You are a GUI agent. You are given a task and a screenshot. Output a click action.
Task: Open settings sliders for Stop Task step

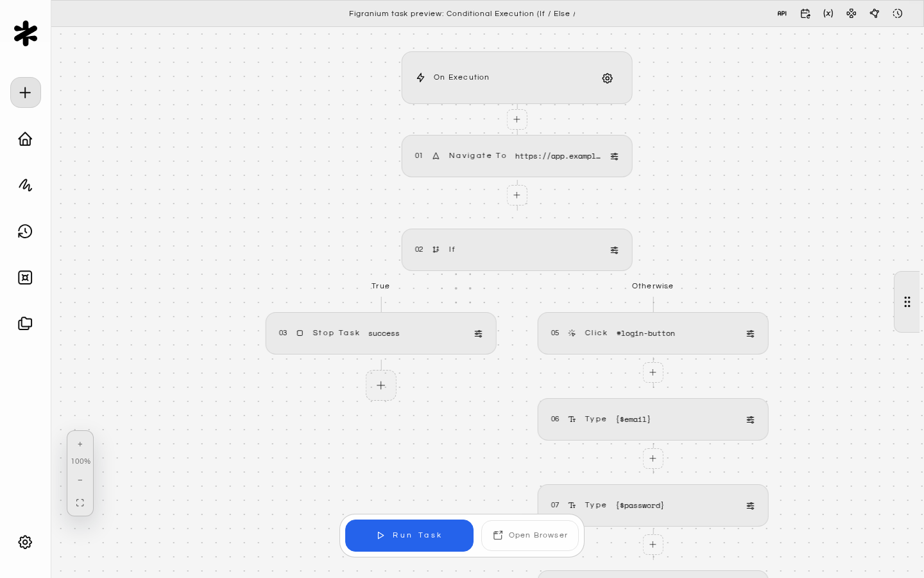click(x=479, y=334)
